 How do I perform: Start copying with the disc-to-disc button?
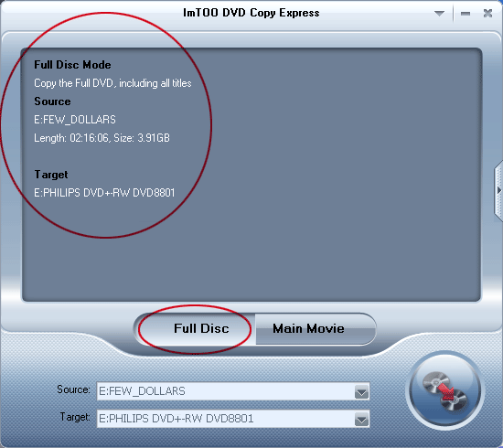(x=445, y=390)
